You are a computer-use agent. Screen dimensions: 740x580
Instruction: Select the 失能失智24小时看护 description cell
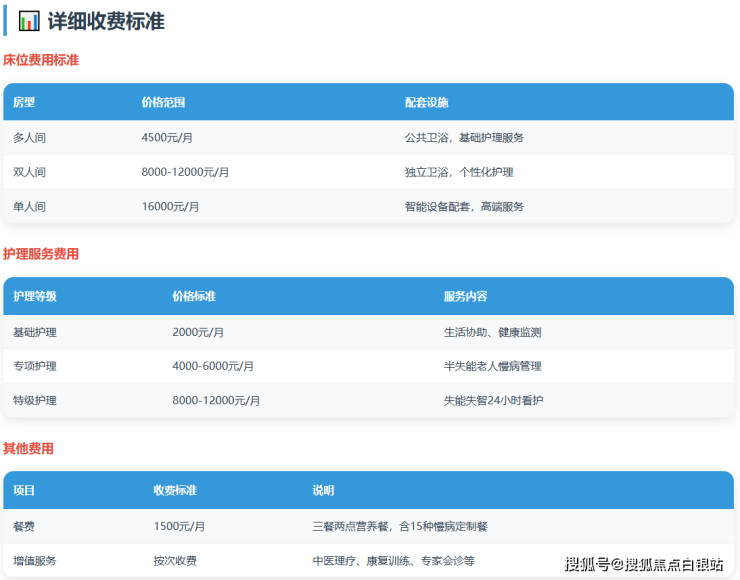click(x=494, y=400)
